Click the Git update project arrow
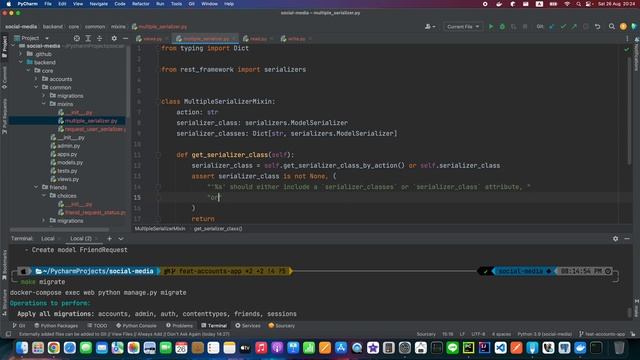 552,27
